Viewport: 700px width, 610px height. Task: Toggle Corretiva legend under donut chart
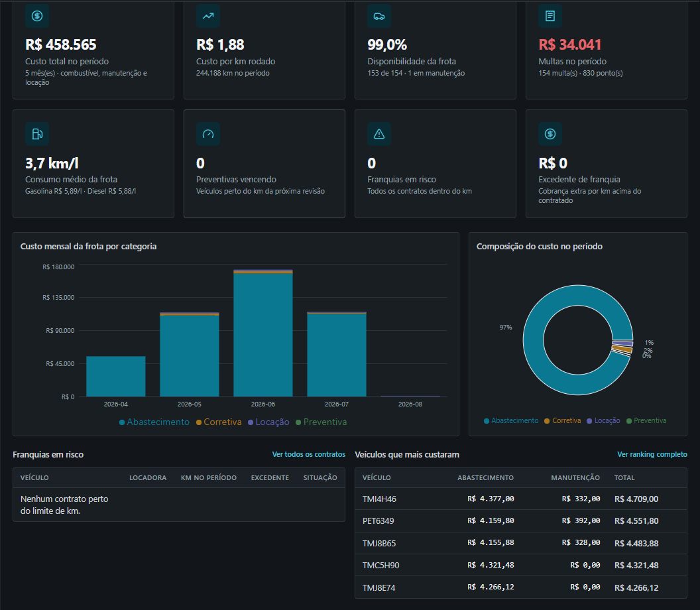(x=563, y=420)
